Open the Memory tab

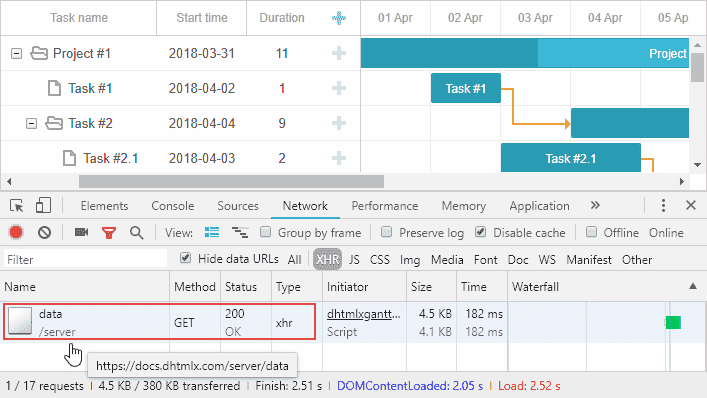tap(464, 206)
